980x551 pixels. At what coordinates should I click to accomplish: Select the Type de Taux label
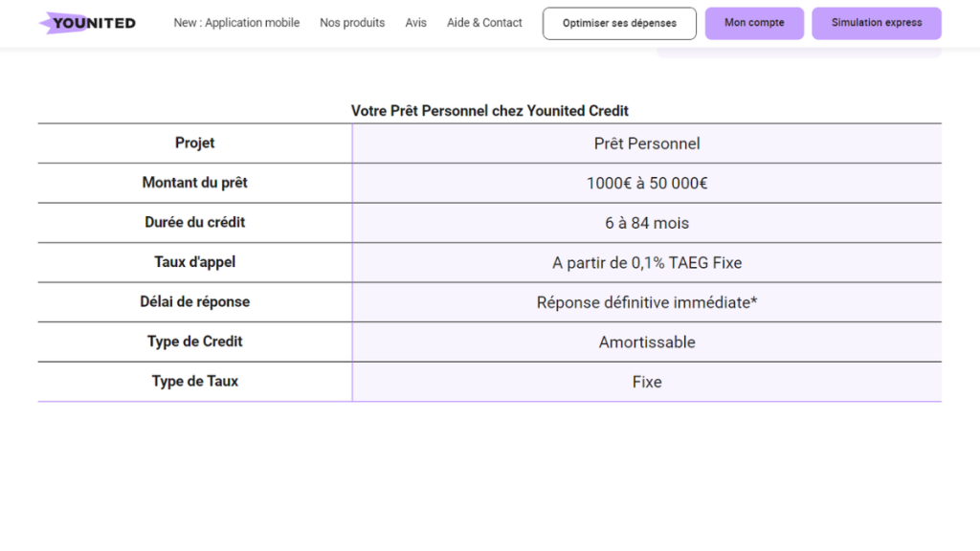[x=195, y=382]
